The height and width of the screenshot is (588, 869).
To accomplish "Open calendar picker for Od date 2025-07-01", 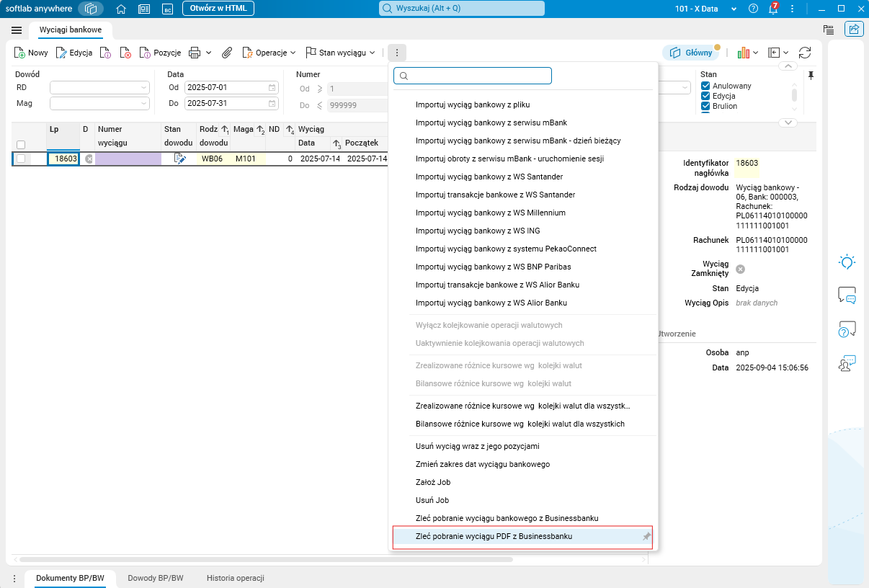I will click(x=272, y=87).
